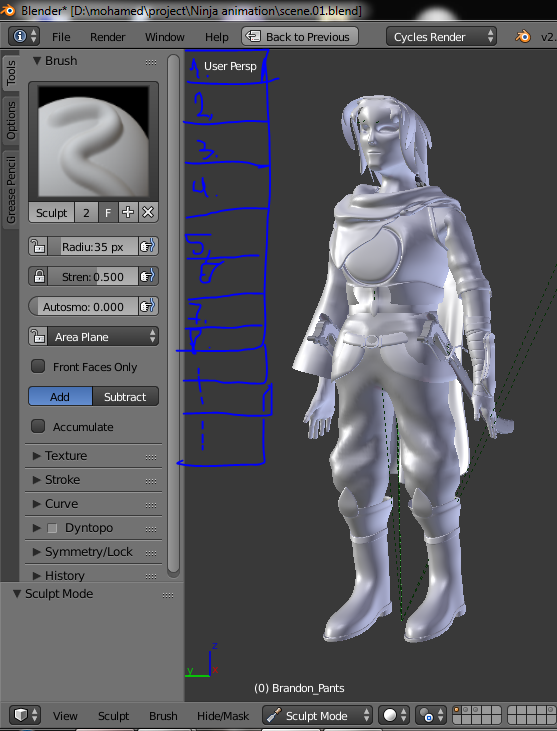Click the Sculpt brush name field

51,213
